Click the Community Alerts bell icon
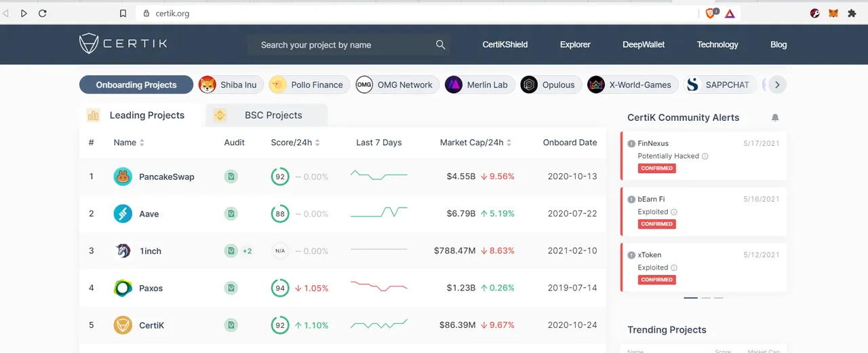Screen dimensions: 868x353 [x=775, y=117]
